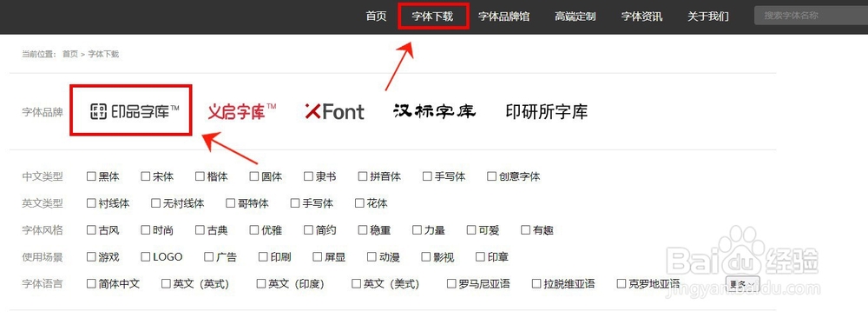Open the 字体下载 navigation tab

click(432, 16)
